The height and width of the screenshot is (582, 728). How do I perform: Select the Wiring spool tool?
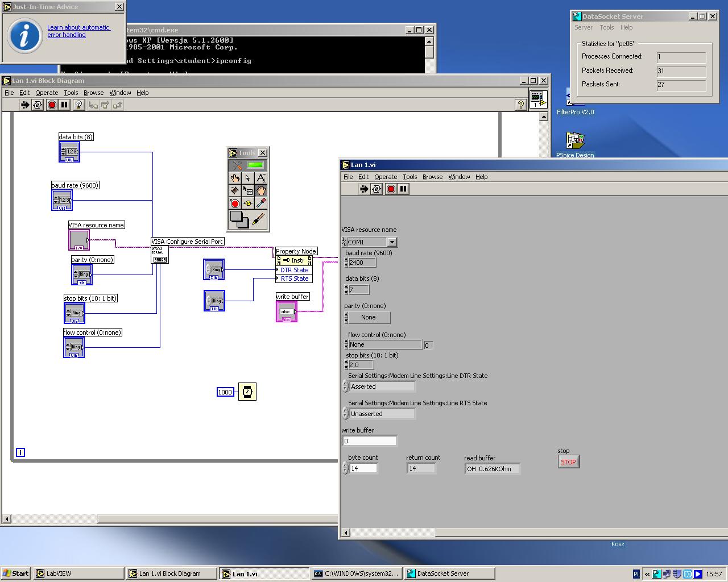(x=235, y=190)
